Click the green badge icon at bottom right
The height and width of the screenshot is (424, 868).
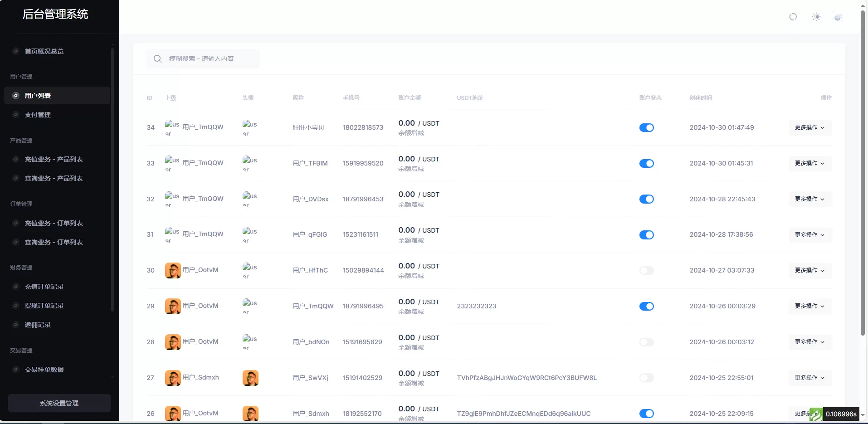click(815, 414)
